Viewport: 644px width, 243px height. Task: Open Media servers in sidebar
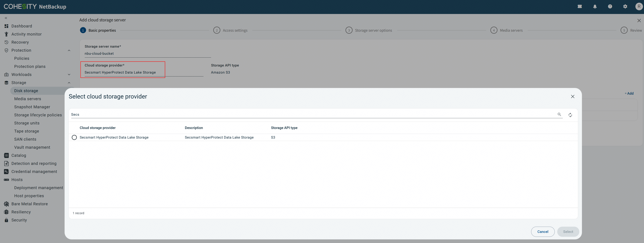pyautogui.click(x=27, y=99)
